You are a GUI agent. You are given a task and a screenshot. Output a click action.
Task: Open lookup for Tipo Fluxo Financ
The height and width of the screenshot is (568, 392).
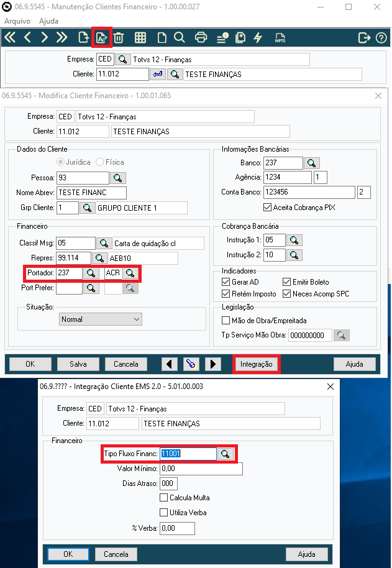point(225,454)
